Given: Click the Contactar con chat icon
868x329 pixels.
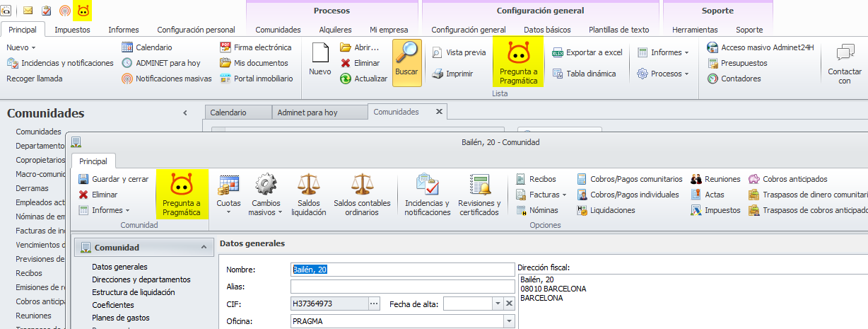Looking at the screenshot, I should [x=845, y=54].
